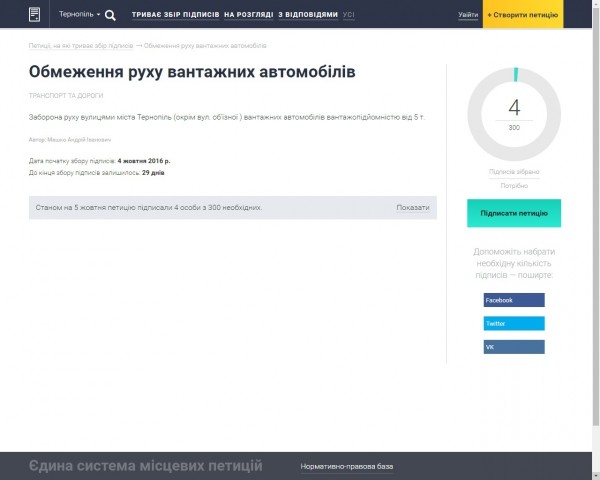Viewport: 600px width, 480px height.
Task: Click the Створити петицію button
Action: [x=523, y=15]
